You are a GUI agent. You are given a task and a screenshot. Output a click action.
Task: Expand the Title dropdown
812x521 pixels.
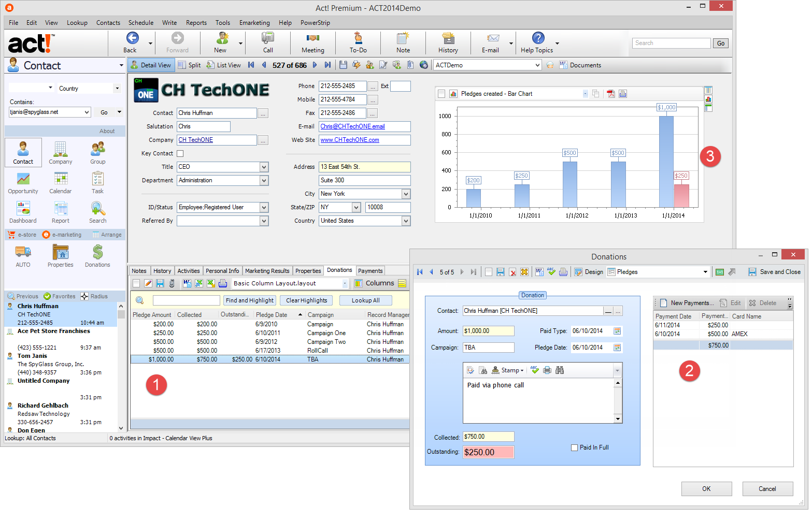pos(264,167)
